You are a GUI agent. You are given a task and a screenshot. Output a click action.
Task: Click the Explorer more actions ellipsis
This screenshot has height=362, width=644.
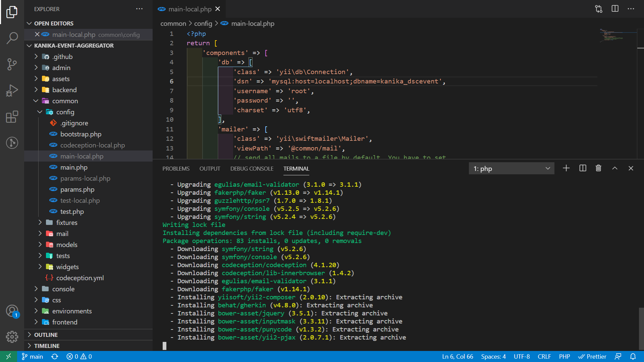click(x=139, y=9)
